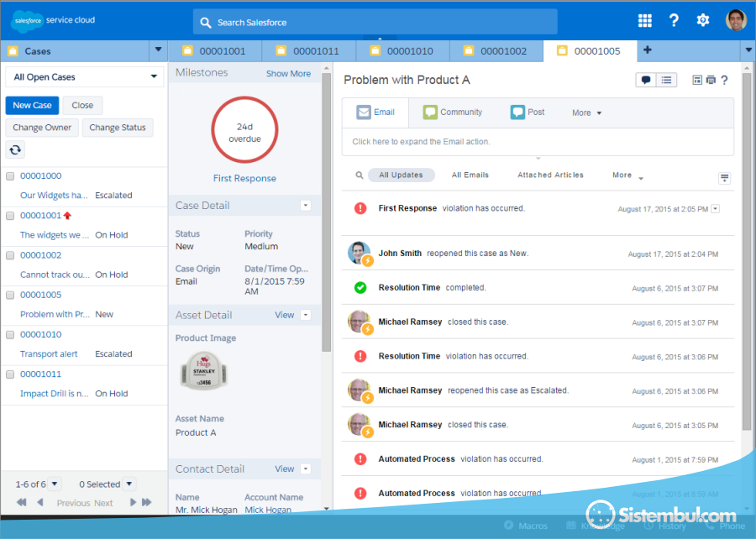Switch to tab 00001010

(402, 51)
